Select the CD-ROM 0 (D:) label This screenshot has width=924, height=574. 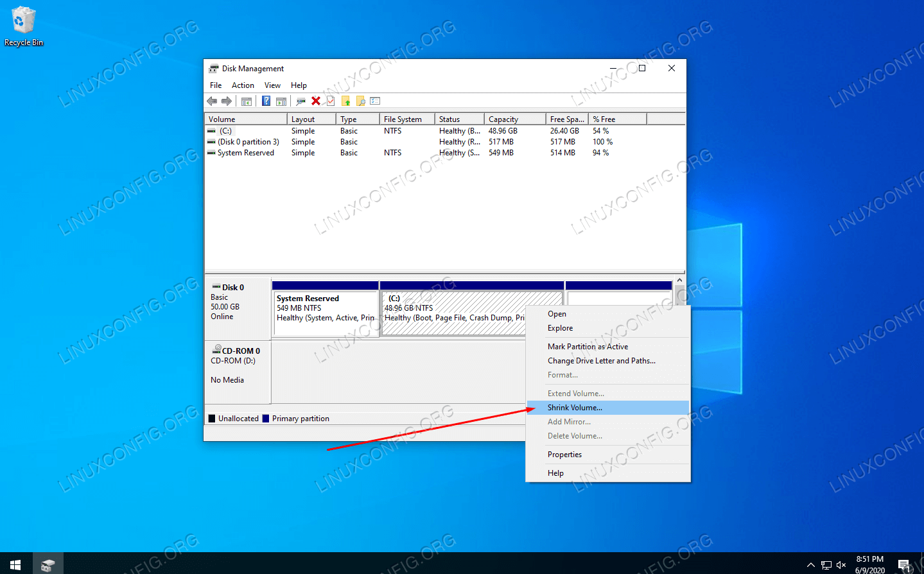point(238,372)
